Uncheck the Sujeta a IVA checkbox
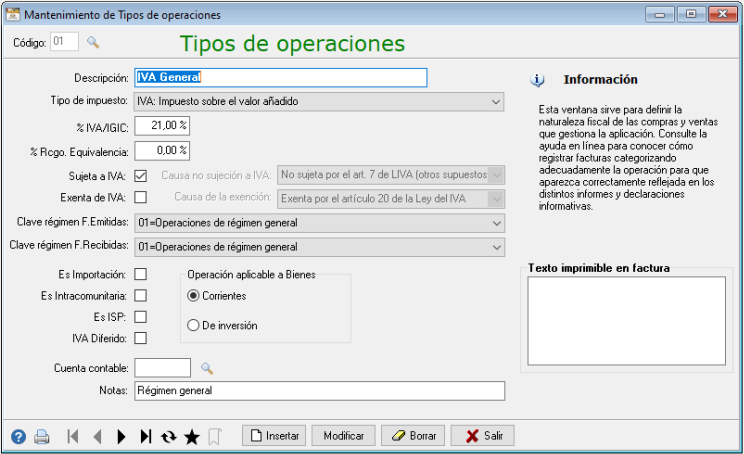The height and width of the screenshot is (454, 744). pos(140,176)
